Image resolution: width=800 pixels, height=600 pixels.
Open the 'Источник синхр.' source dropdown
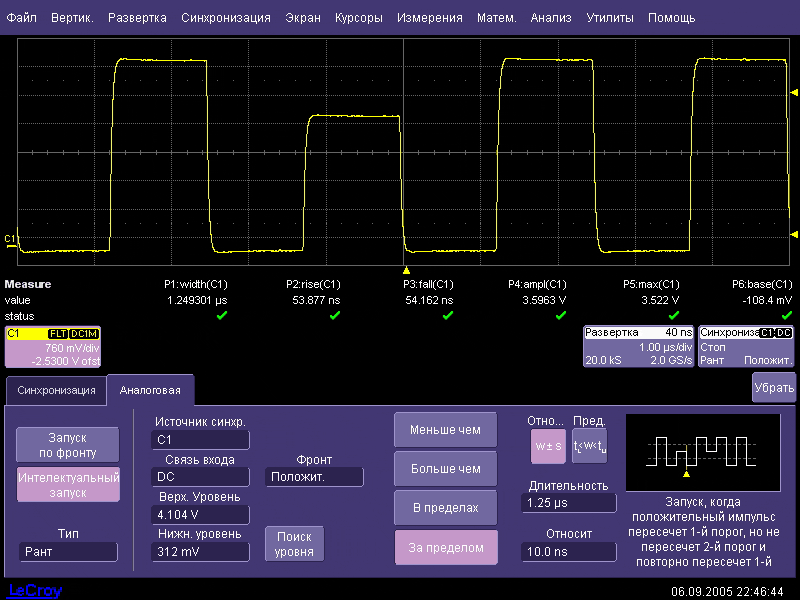pos(201,439)
